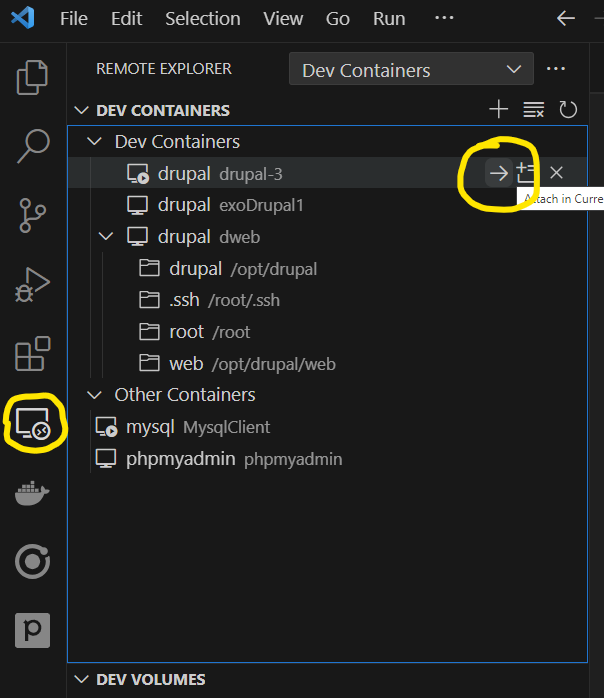The height and width of the screenshot is (698, 604).
Task: Open the Edit menu
Action: coord(126,19)
